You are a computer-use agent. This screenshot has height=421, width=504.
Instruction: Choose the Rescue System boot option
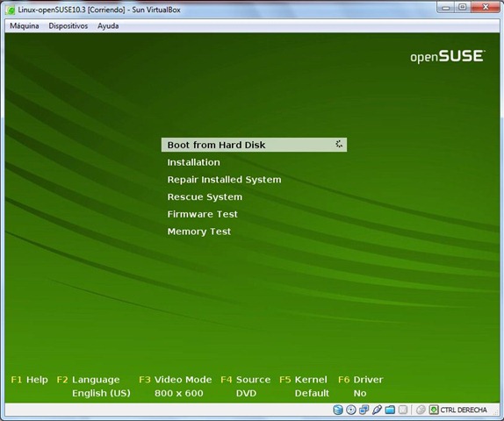(x=205, y=196)
